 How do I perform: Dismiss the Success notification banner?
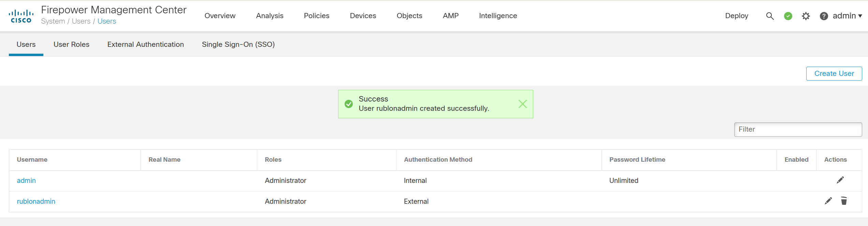pyautogui.click(x=522, y=104)
